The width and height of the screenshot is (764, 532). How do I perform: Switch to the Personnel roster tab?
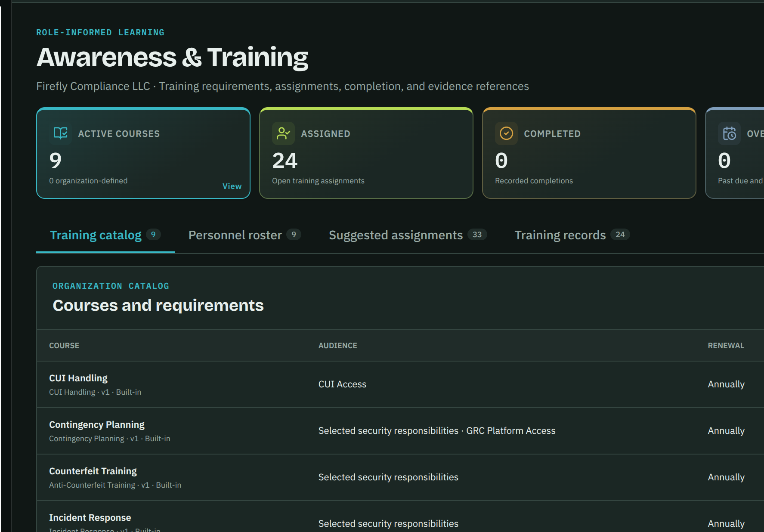point(244,235)
